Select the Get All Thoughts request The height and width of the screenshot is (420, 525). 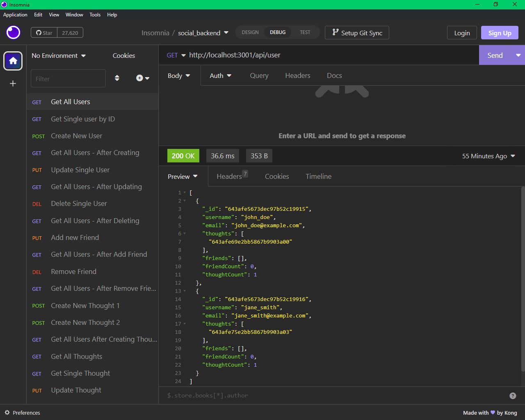(93, 356)
